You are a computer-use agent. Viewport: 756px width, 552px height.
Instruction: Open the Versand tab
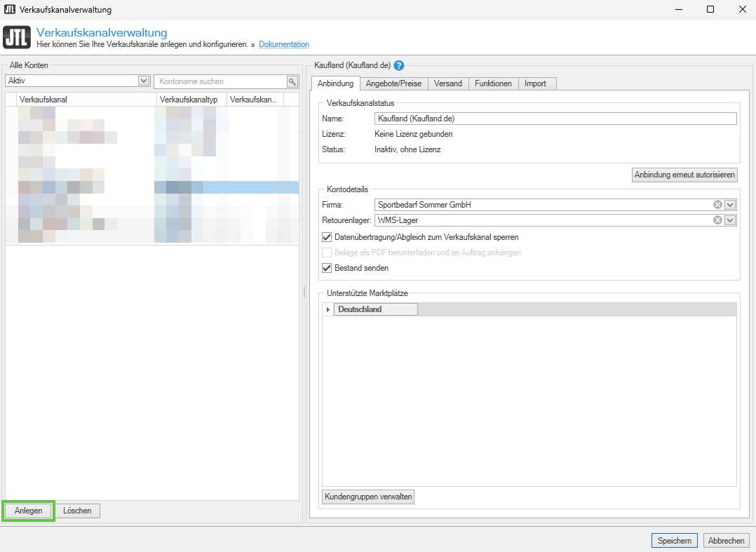coord(447,83)
